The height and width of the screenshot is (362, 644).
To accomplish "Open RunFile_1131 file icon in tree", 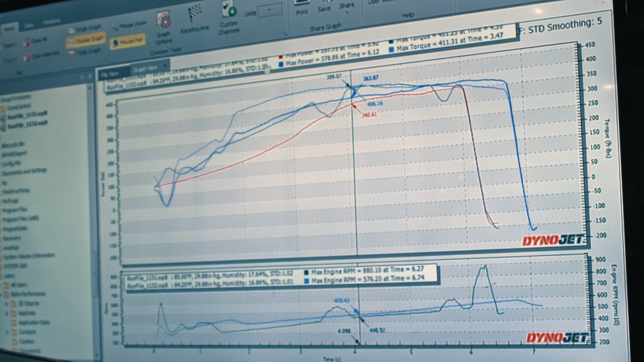I will pos(3,118).
